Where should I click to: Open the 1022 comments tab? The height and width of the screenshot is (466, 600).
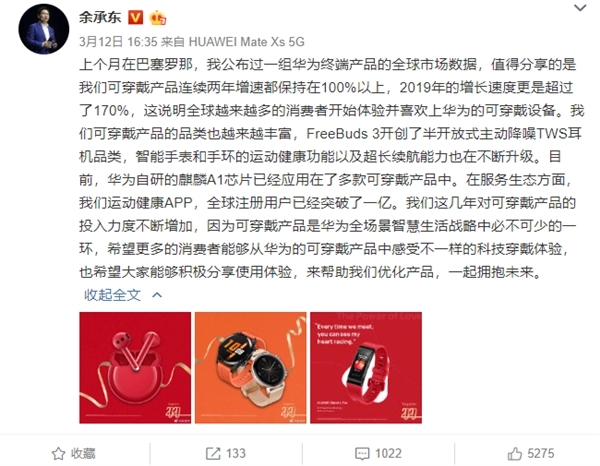(378, 454)
